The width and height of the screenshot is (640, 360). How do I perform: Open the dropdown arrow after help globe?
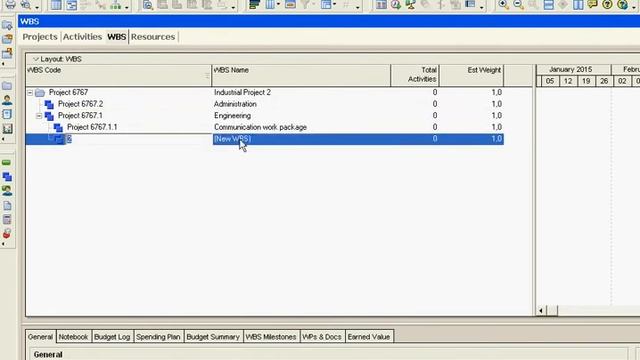(x=632, y=7)
